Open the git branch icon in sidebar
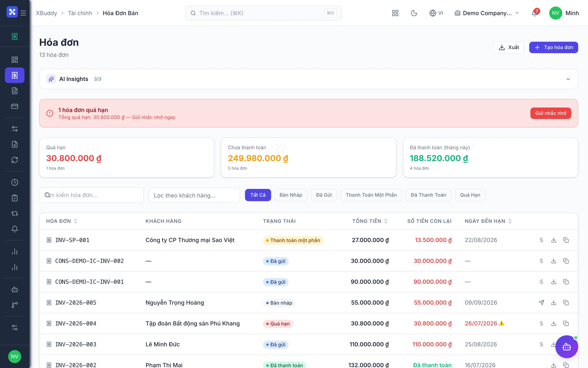The image size is (588, 368). click(x=14, y=305)
